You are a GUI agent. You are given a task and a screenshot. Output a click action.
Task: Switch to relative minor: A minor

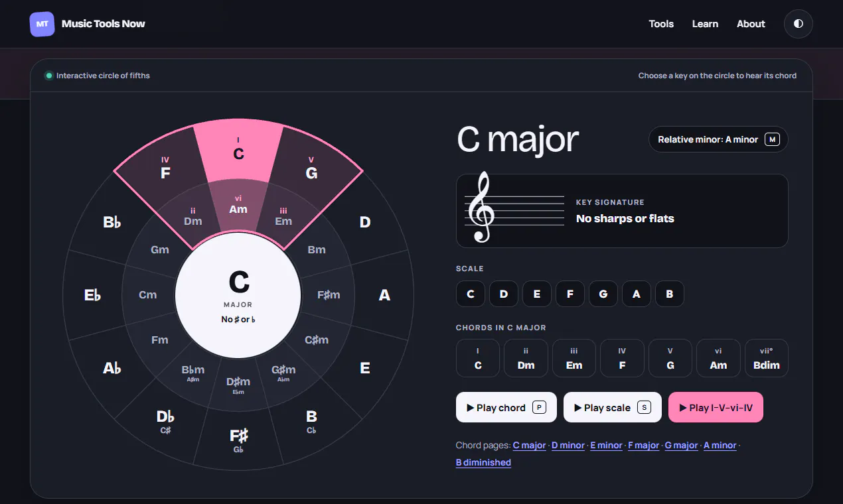pyautogui.click(x=718, y=139)
